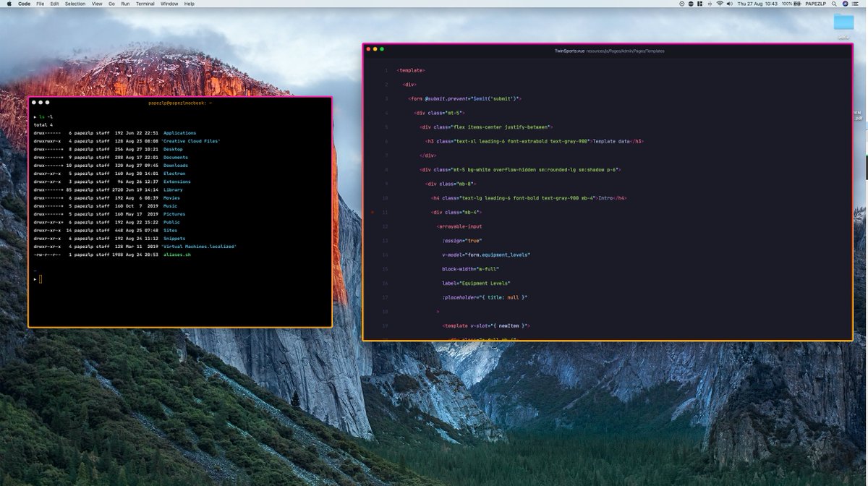Open Siri from the menu bar
Image resolution: width=868 pixels, height=486 pixels.
[x=844, y=4]
